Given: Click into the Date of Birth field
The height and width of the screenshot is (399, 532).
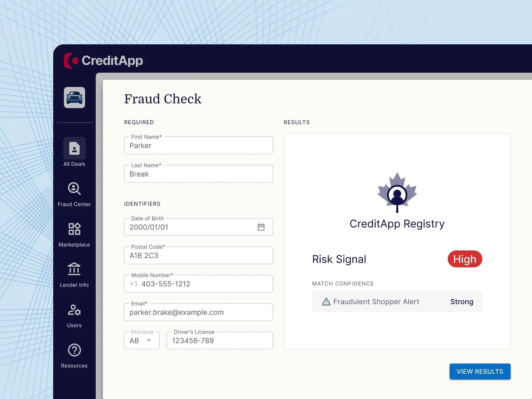Looking at the screenshot, I should 199,227.
